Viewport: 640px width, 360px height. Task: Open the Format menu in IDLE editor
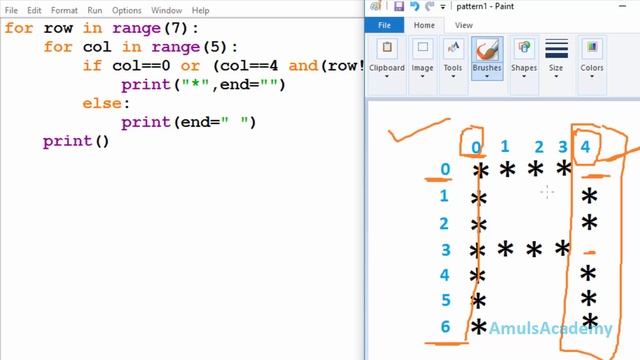(x=64, y=10)
